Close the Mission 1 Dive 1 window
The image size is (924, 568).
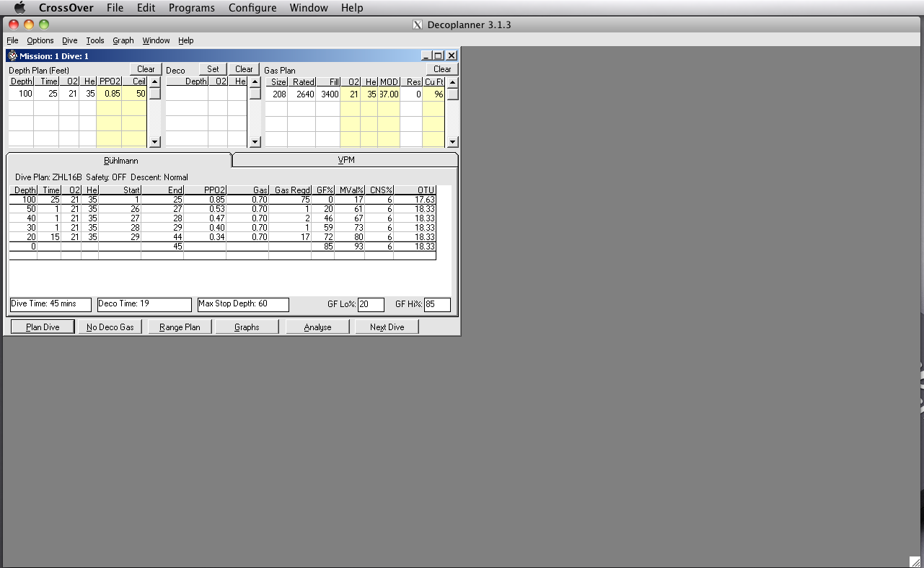(451, 56)
